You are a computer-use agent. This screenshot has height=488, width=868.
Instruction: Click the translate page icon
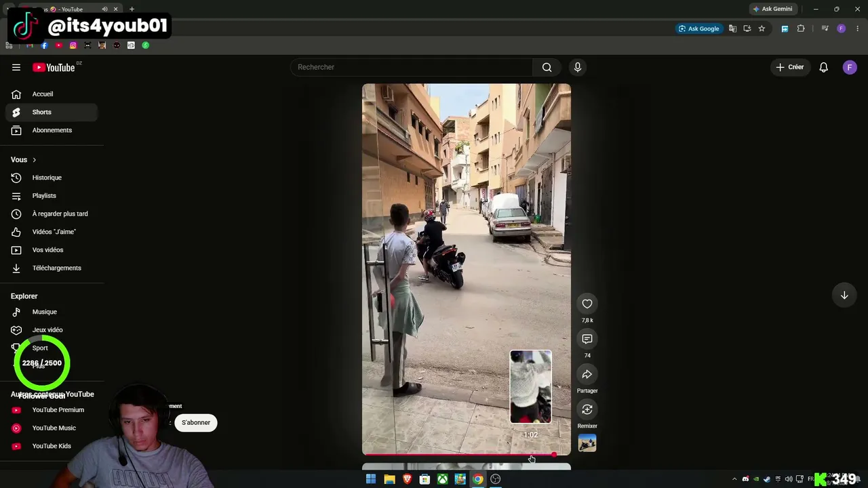(732, 28)
